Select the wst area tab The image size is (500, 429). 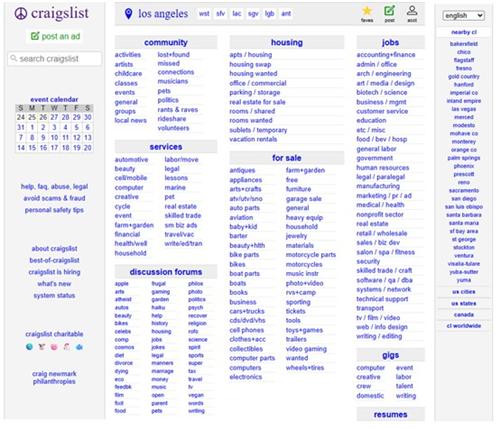click(204, 14)
